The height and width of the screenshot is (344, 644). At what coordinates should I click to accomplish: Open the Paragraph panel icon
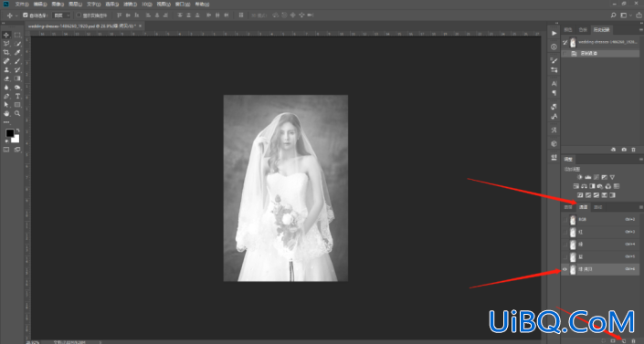tap(554, 93)
